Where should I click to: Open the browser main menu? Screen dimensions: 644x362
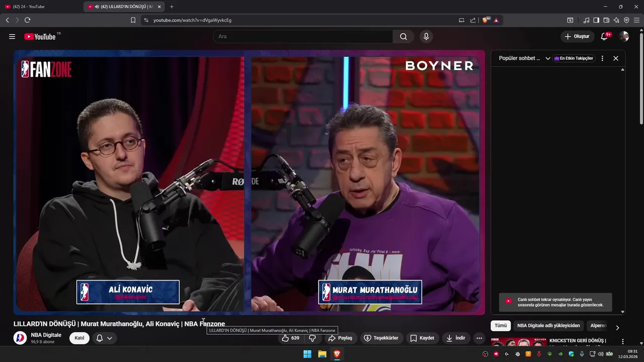point(637,20)
